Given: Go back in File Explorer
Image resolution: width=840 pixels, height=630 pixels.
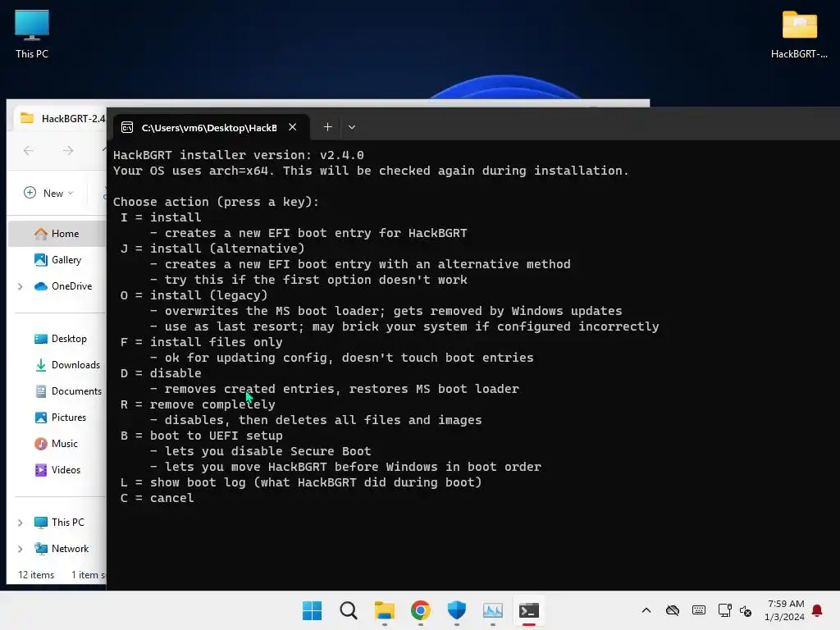Looking at the screenshot, I should coord(29,151).
